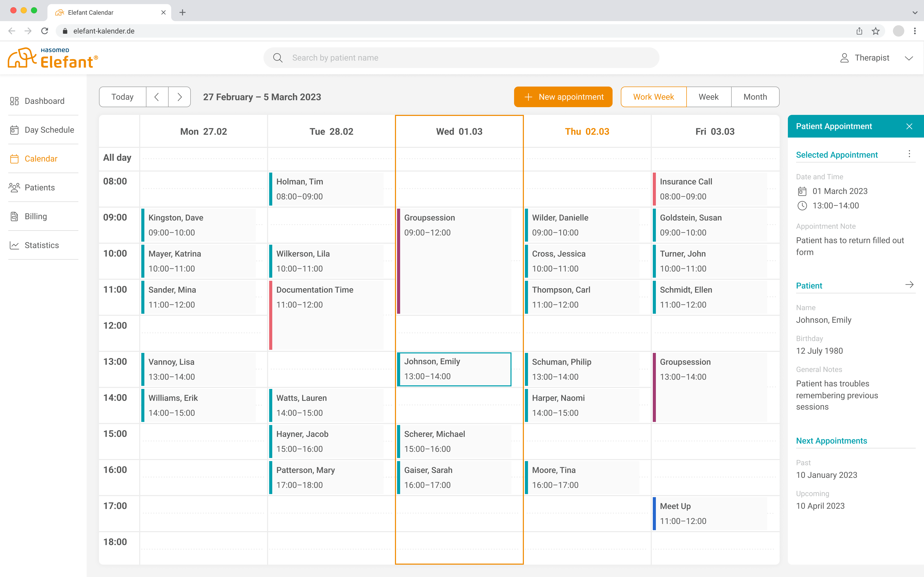The image size is (924, 577).
Task: Open Selected Appointment three-dot menu
Action: (x=909, y=154)
